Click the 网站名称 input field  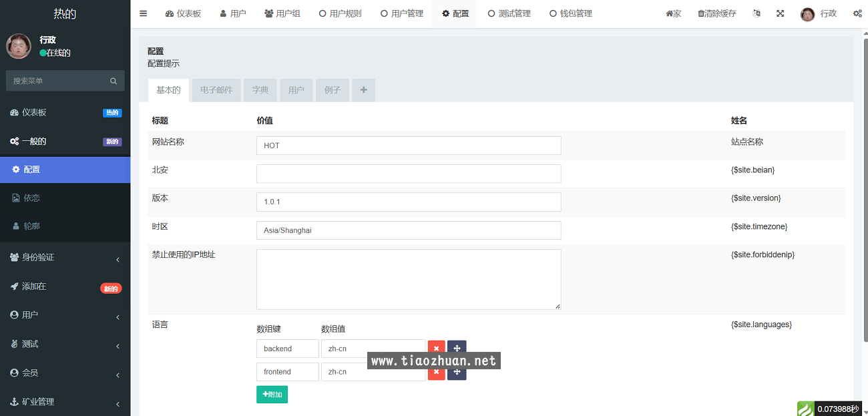tap(408, 146)
